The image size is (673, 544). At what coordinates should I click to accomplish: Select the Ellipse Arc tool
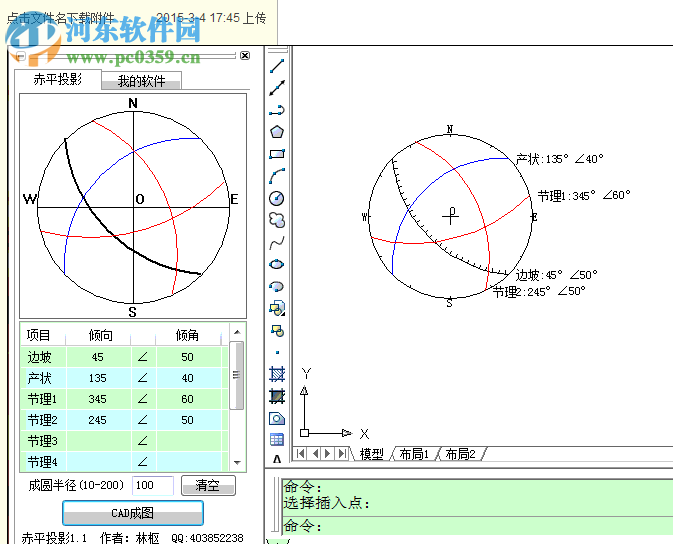tap(277, 286)
